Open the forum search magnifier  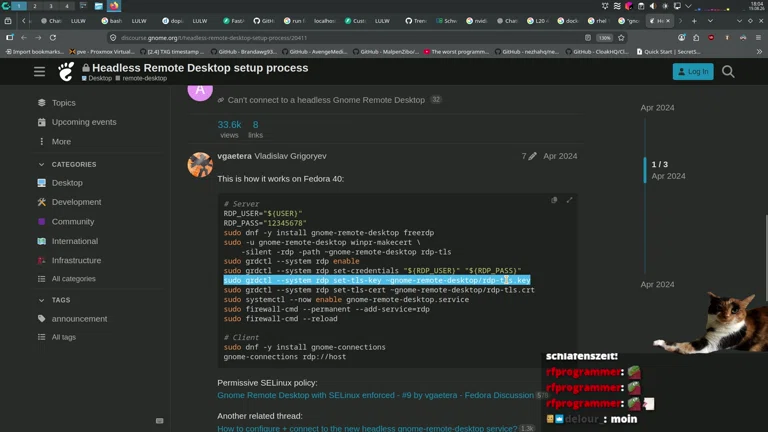pyautogui.click(x=728, y=72)
